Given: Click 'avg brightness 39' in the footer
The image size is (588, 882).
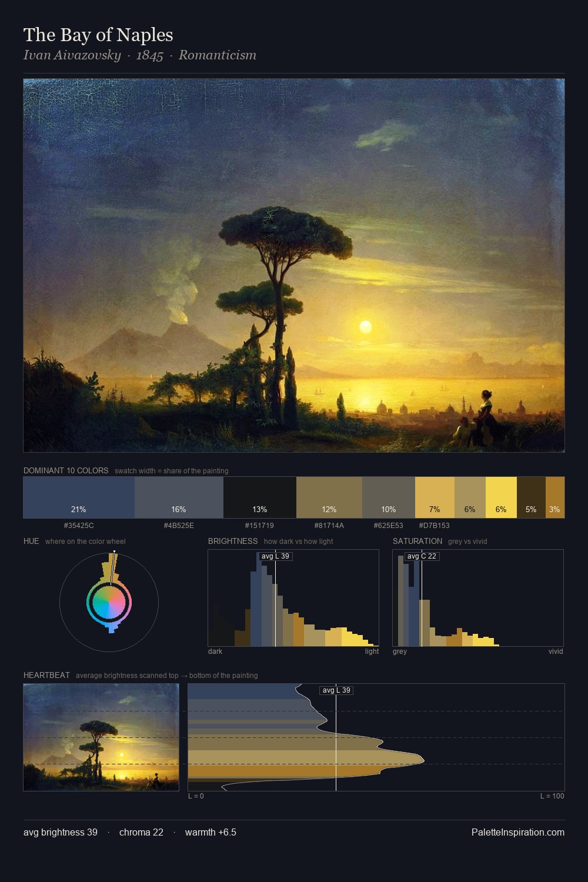Looking at the screenshot, I should coord(61,832).
